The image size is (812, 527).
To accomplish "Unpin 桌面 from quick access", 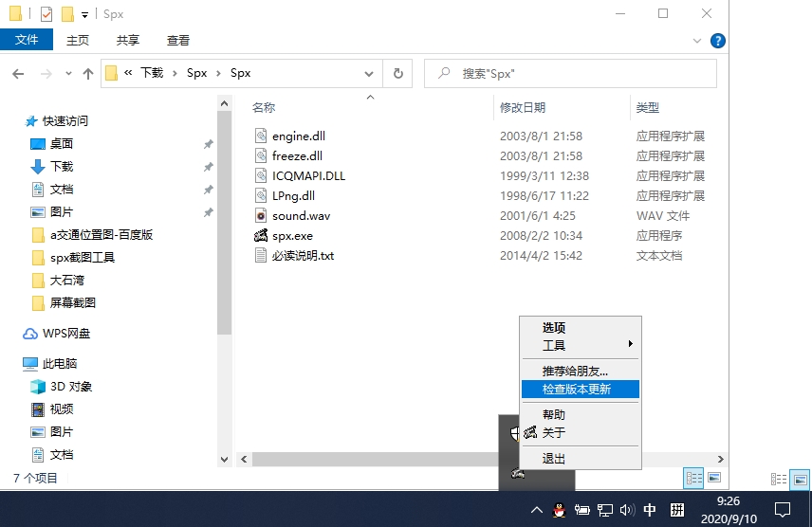I will 208,144.
